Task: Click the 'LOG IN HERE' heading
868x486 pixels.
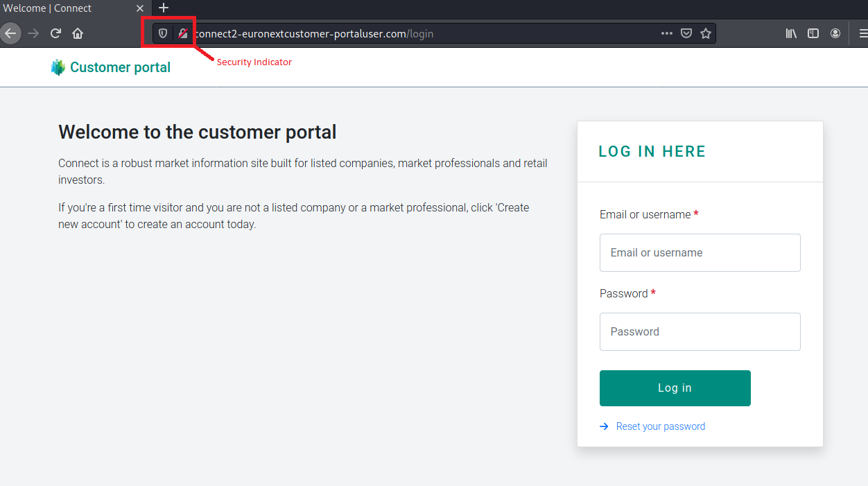Action: tap(652, 152)
